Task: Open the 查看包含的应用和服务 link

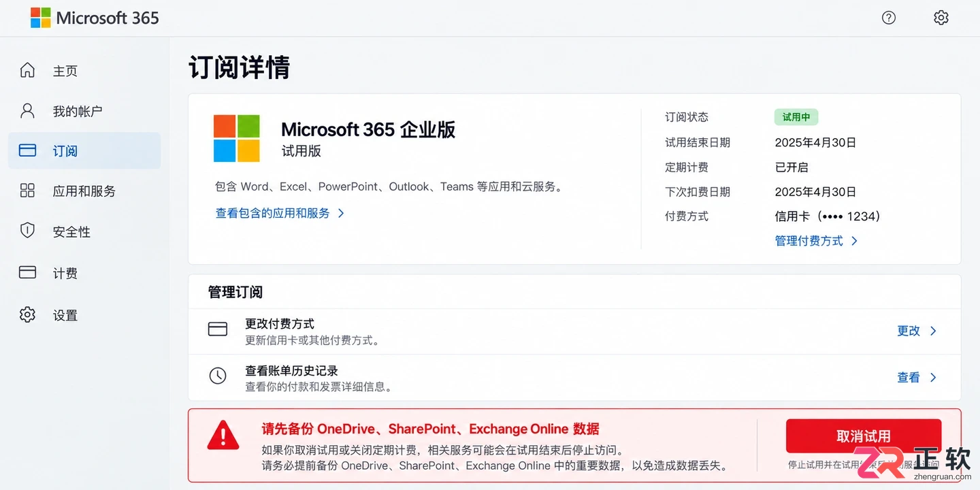Action: point(273,213)
